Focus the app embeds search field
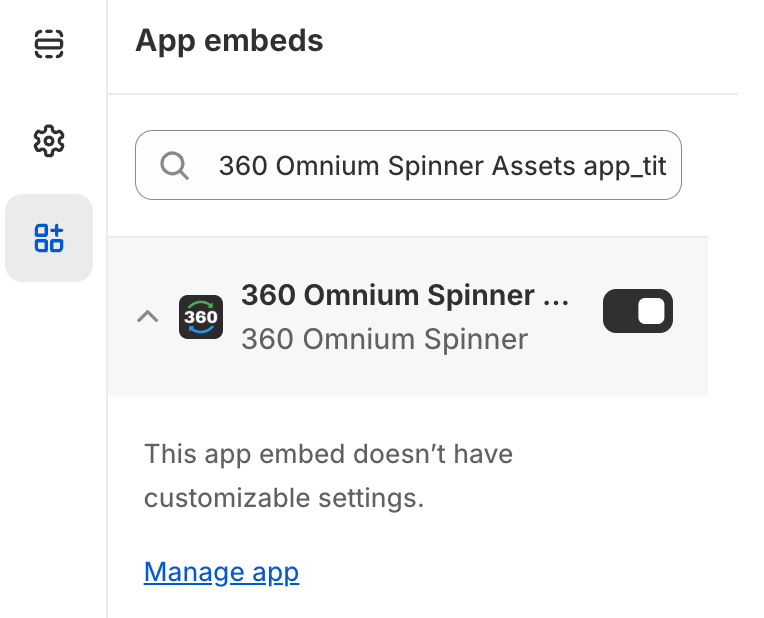 coord(408,165)
